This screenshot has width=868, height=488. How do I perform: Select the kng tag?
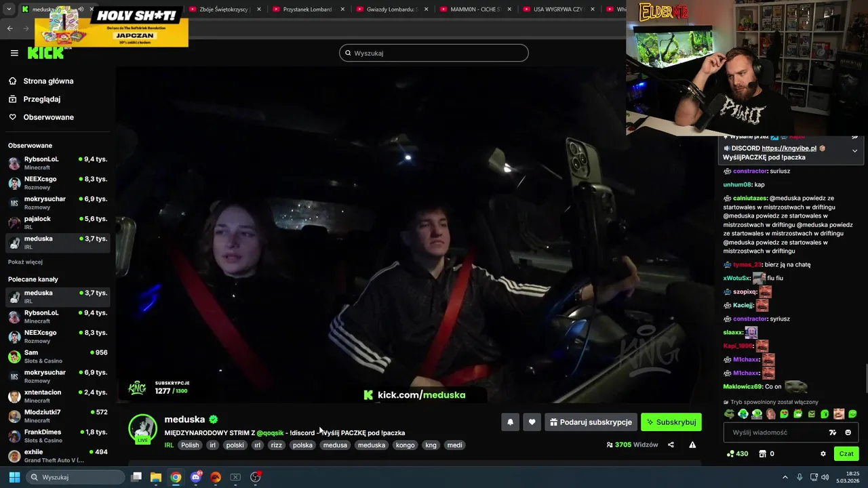(x=431, y=445)
